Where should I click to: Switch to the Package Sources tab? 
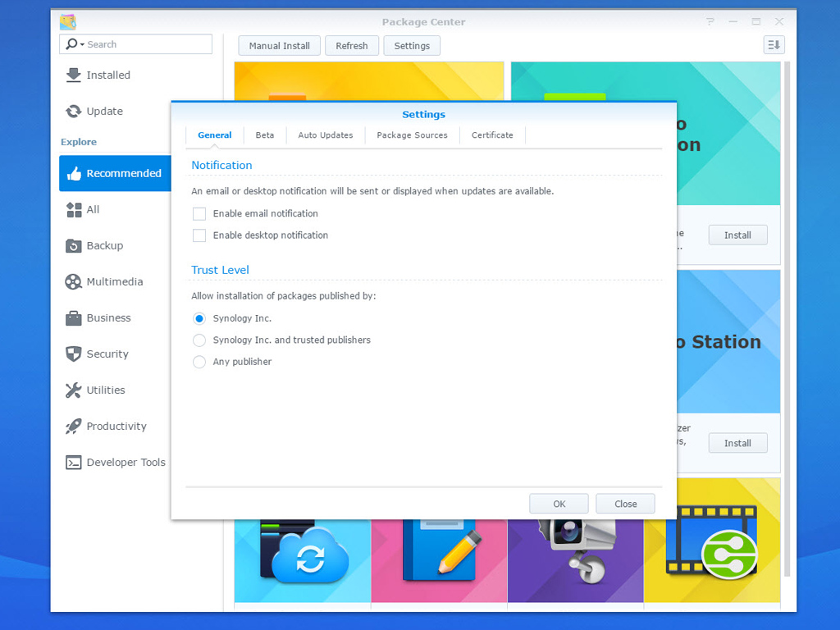click(x=412, y=135)
